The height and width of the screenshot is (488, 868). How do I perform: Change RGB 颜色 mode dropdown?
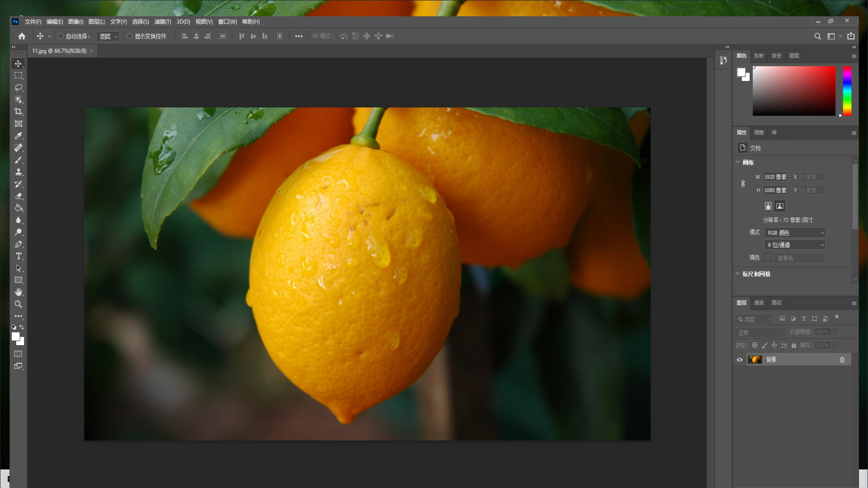coord(795,232)
